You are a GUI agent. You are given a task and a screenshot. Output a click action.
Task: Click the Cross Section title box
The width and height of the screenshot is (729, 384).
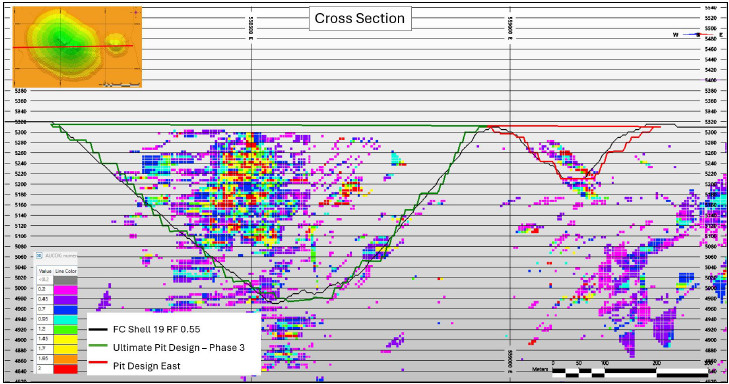click(360, 19)
